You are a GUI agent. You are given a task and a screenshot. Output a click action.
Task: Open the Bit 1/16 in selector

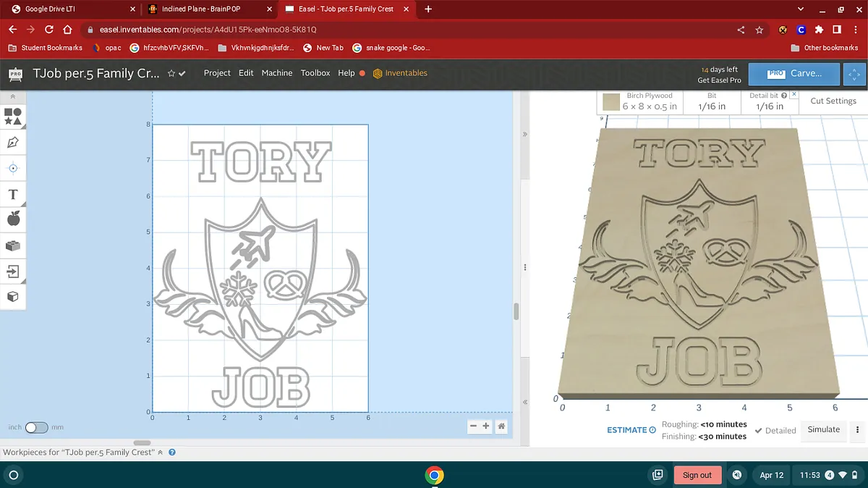coord(712,101)
